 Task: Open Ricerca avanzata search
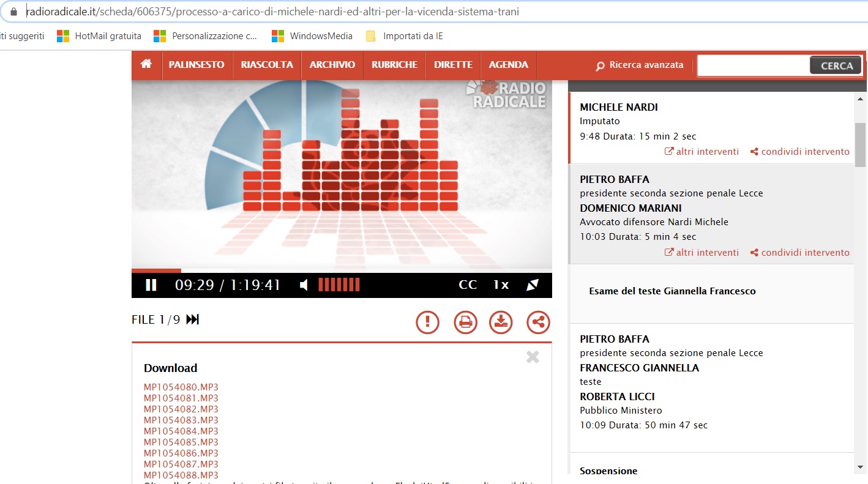pos(640,65)
